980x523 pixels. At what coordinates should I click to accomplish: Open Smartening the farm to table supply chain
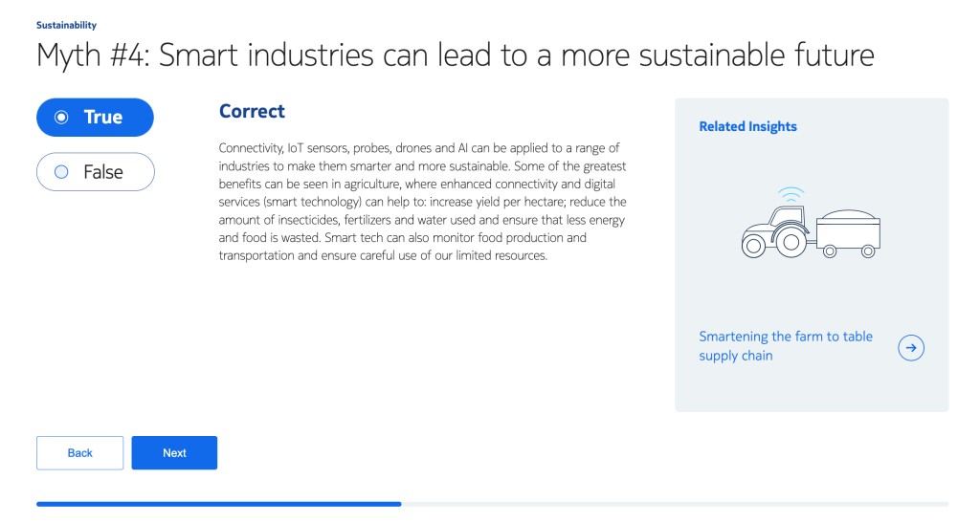786,346
